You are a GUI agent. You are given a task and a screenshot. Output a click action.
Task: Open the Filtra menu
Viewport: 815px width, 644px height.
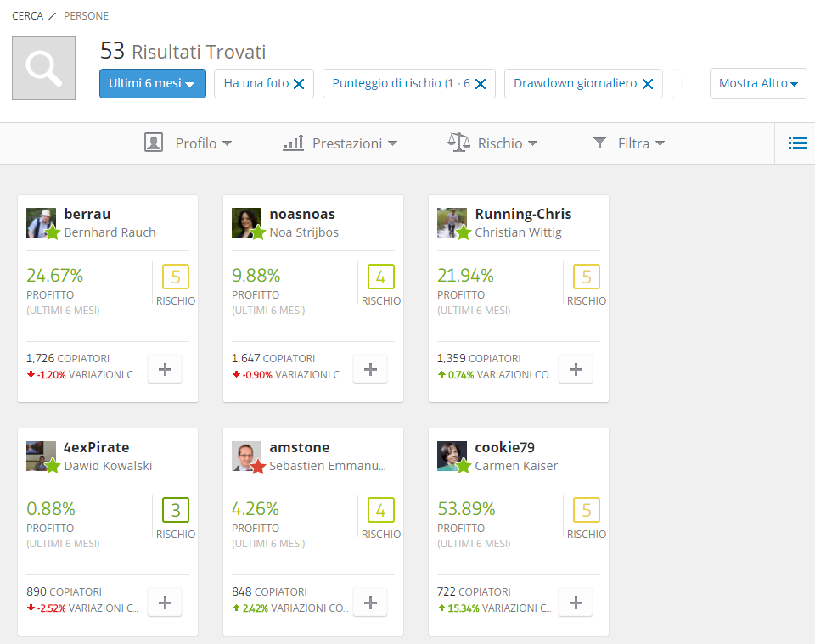(629, 143)
